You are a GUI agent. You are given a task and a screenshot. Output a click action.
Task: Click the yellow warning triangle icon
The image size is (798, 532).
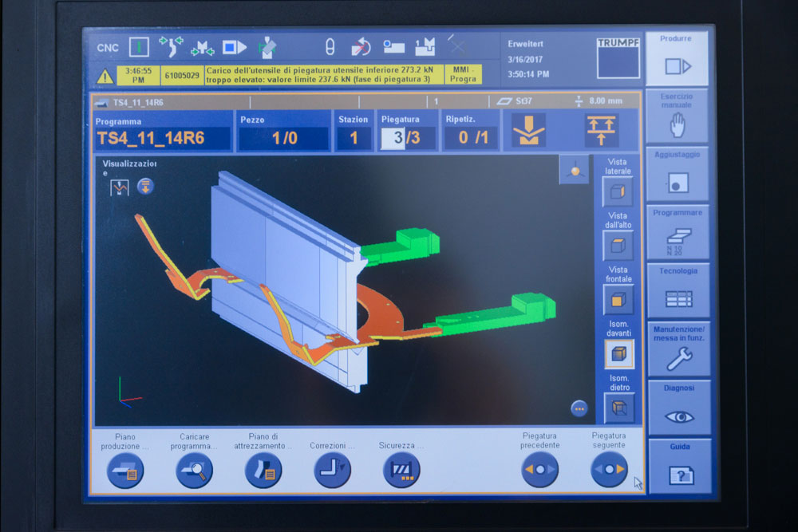105,77
